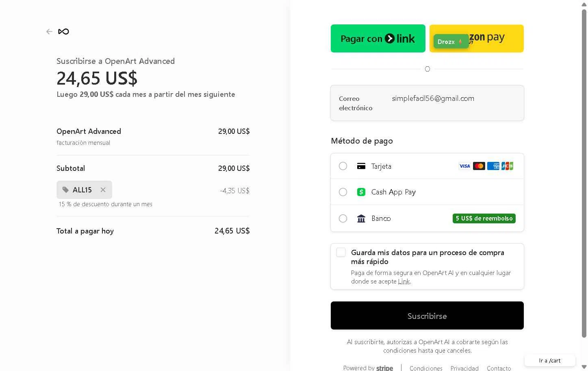Click the credit card icon
Screen dimensions: 588x371
pyautogui.click(x=361, y=166)
